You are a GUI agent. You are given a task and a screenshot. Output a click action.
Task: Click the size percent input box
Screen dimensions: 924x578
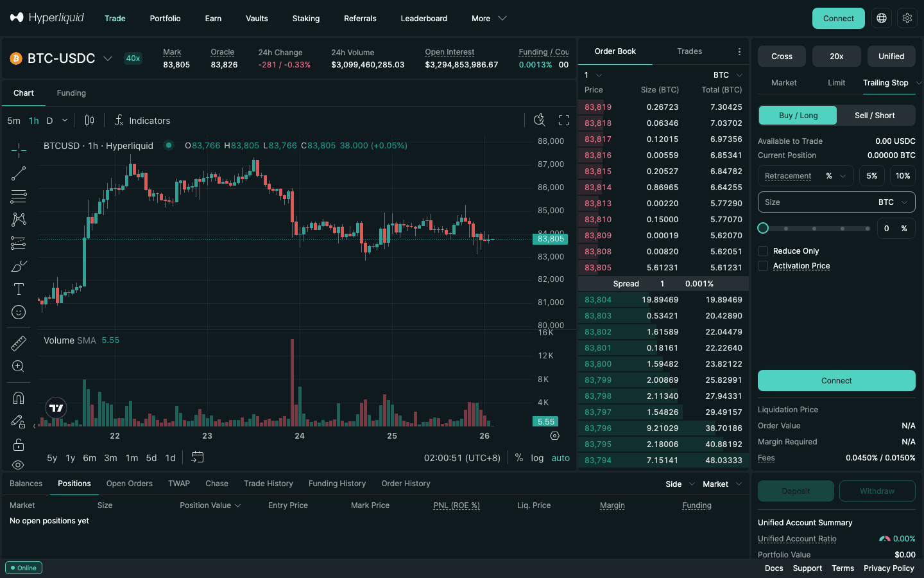pyautogui.click(x=896, y=229)
